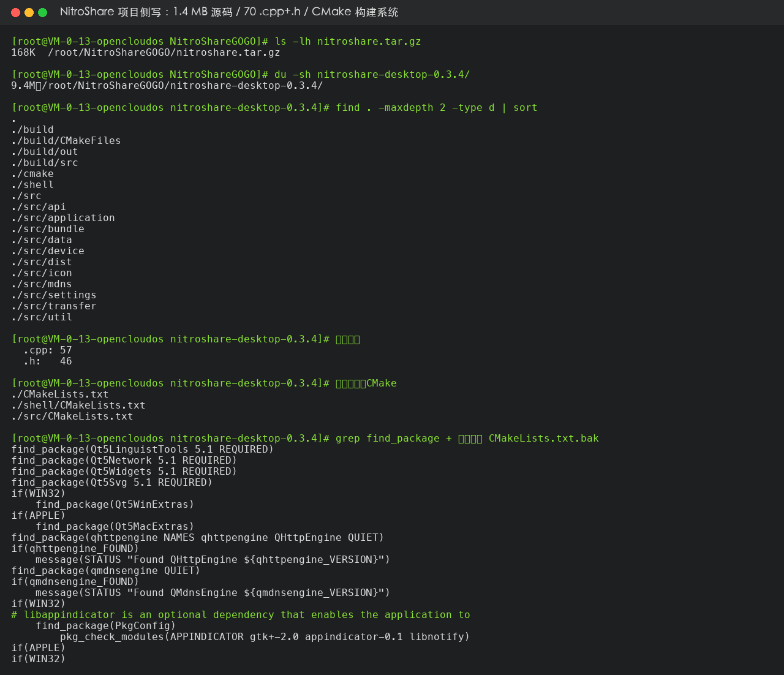This screenshot has width=784, height=675.
Task: Click the 'find_package(PkgConfig)' line
Action: point(106,626)
